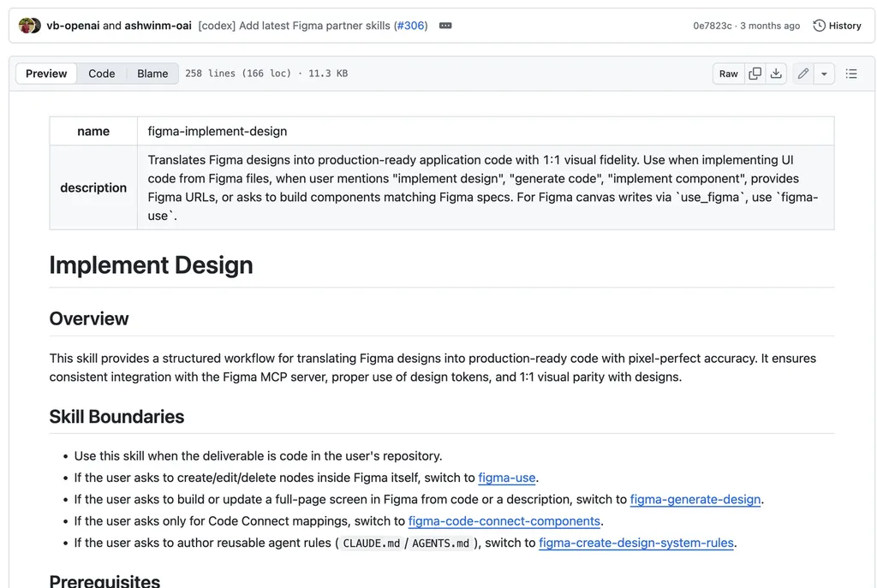The width and height of the screenshot is (877, 588).
Task: Follow the figma-create-design-system-rules link
Action: [636, 543]
